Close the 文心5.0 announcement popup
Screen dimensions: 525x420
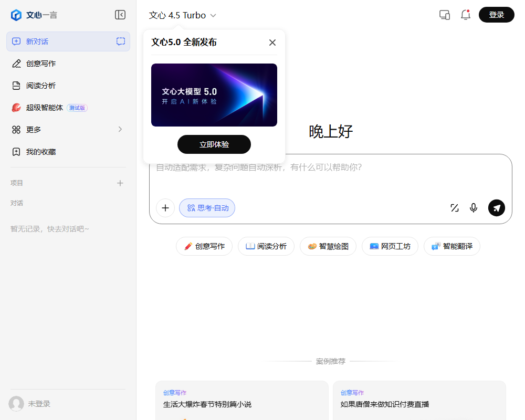[272, 42]
